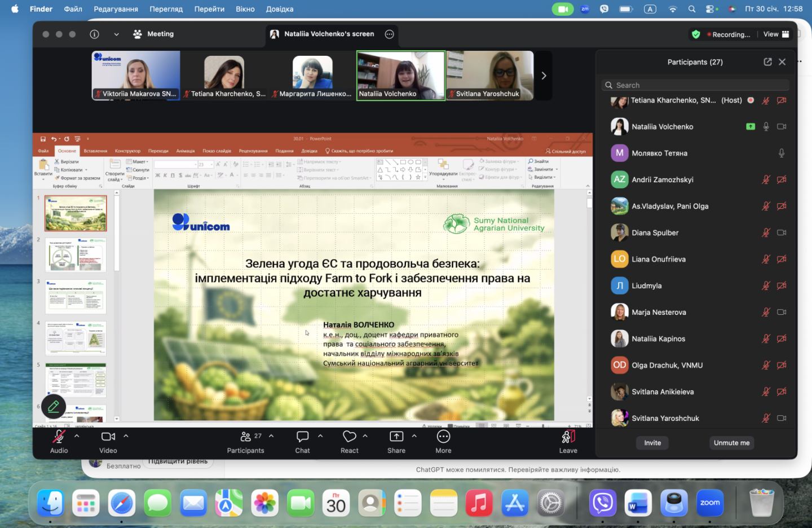The height and width of the screenshot is (528, 812).
Task: Open the Share screen icon
Action: 396,437
